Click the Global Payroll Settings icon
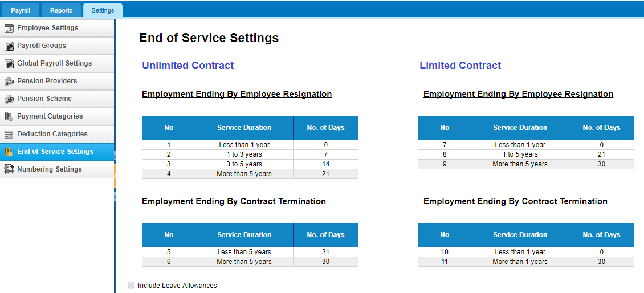The height and width of the screenshot is (293, 644). tap(9, 64)
